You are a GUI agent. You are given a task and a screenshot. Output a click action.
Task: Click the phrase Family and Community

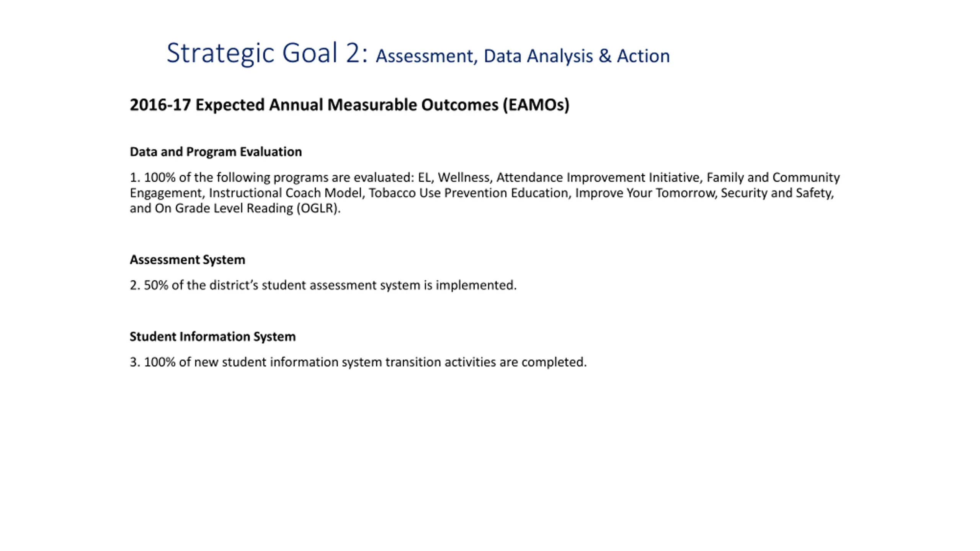773,178
